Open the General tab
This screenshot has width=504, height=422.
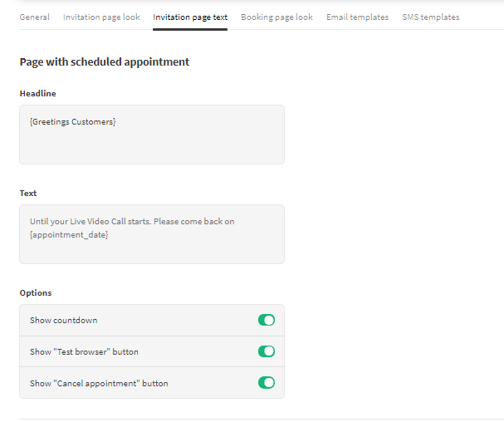[x=35, y=17]
